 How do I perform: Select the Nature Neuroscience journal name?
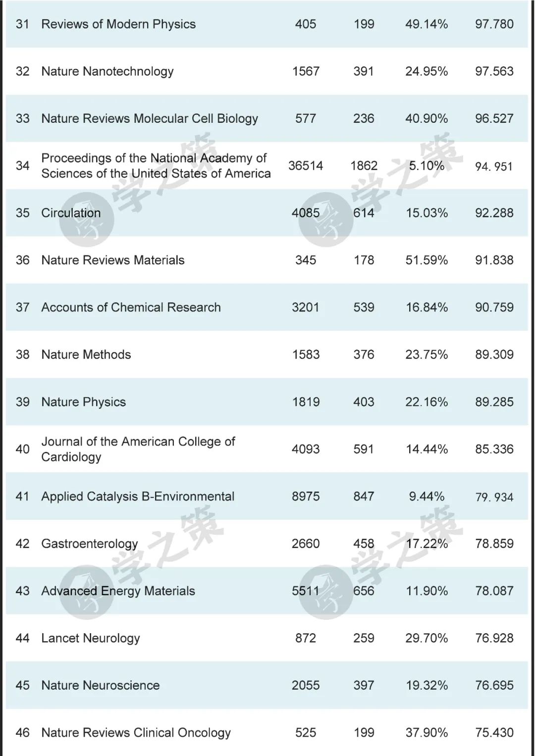tap(101, 686)
